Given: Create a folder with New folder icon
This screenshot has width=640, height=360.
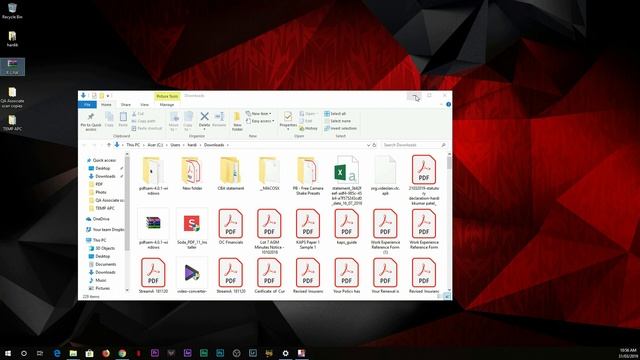Looking at the screenshot, I should [x=237, y=118].
